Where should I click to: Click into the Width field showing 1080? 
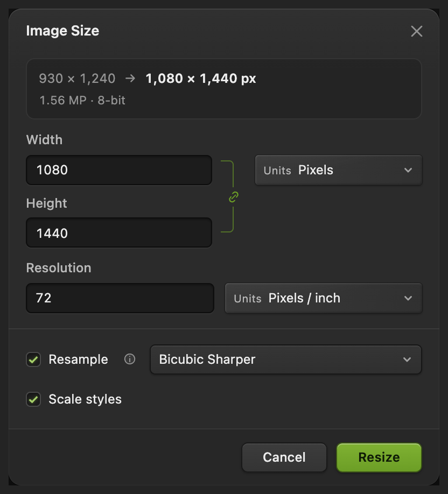click(x=119, y=170)
